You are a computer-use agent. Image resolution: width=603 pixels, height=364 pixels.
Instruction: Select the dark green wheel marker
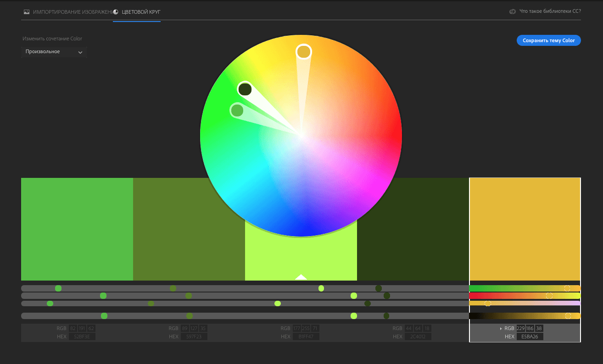245,89
